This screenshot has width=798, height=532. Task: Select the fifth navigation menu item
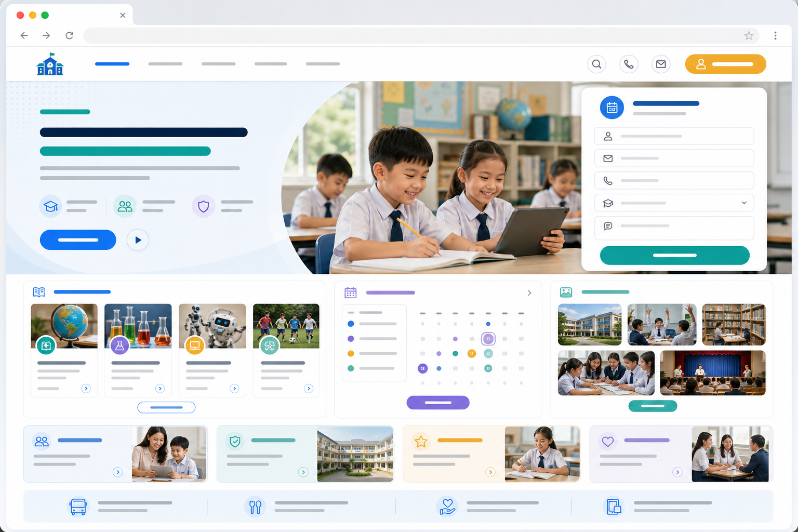coord(323,64)
